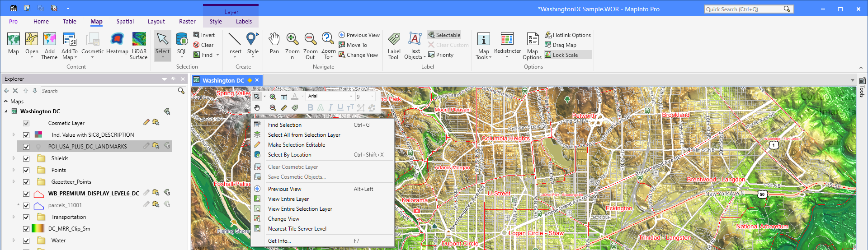Toggle DC_MRR_Clip_5m layer checkbox
The image size is (868, 250).
tap(26, 228)
